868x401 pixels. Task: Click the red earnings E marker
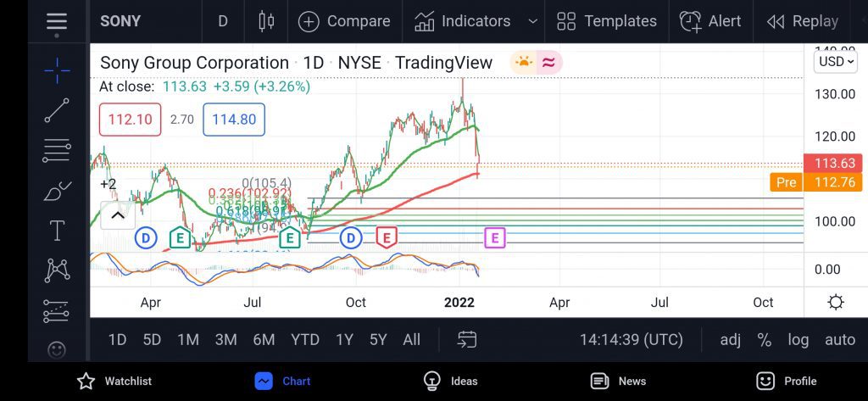click(387, 237)
